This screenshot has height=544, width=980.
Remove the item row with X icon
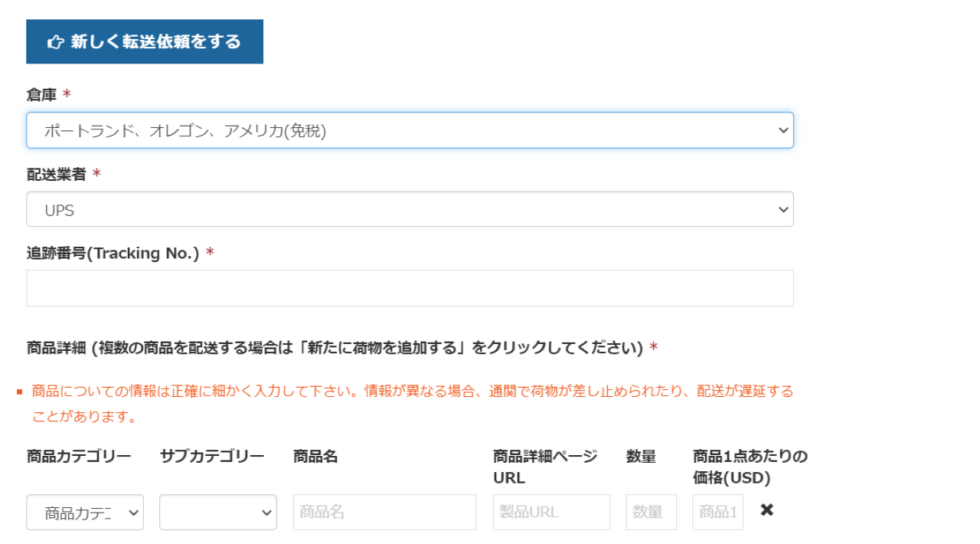[766, 510]
